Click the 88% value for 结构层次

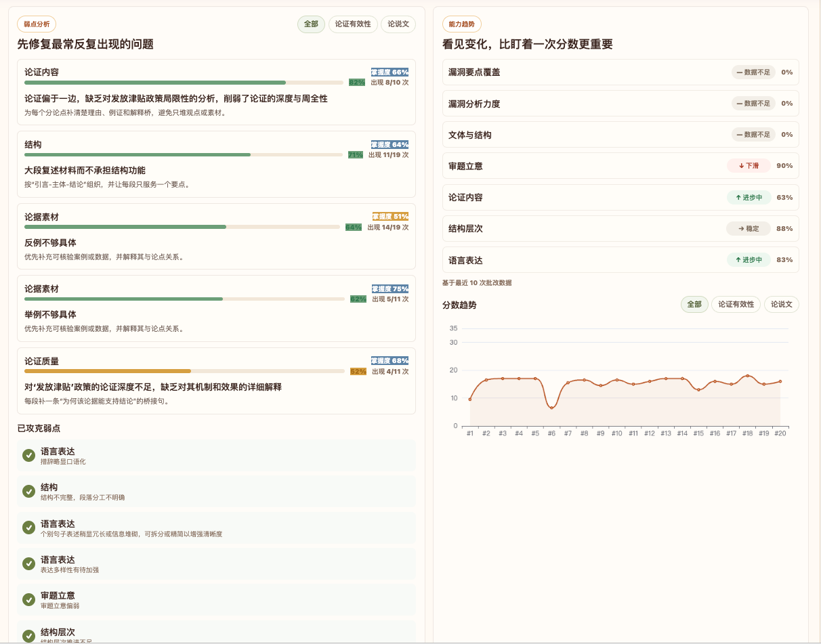tap(784, 228)
